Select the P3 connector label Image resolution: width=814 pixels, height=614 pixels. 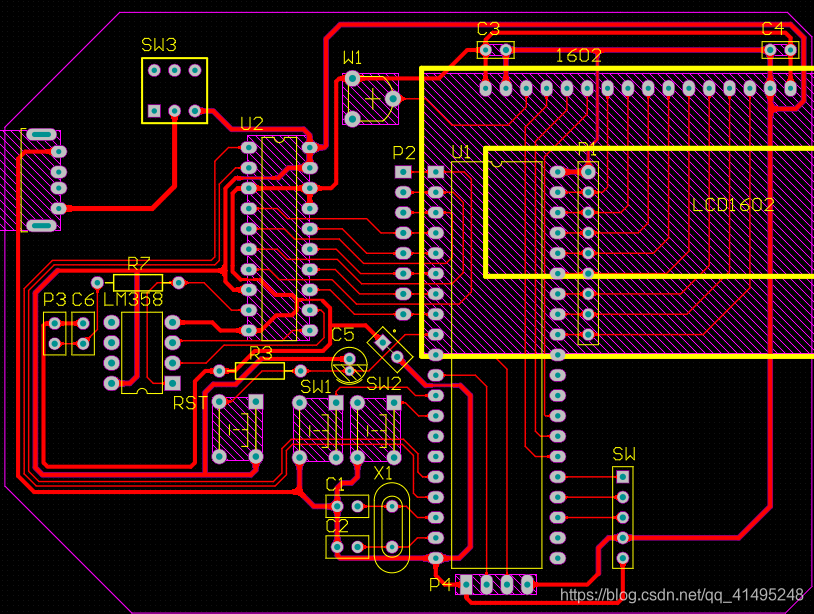coord(55,299)
